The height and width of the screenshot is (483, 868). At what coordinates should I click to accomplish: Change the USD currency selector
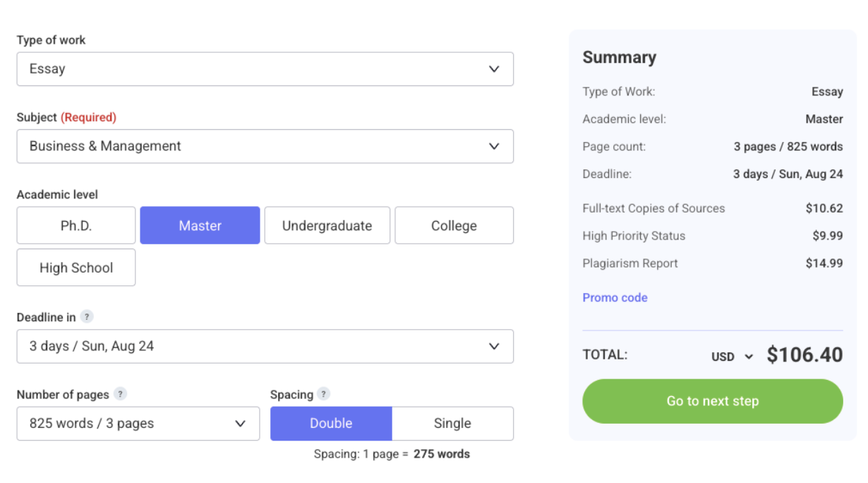(x=732, y=357)
